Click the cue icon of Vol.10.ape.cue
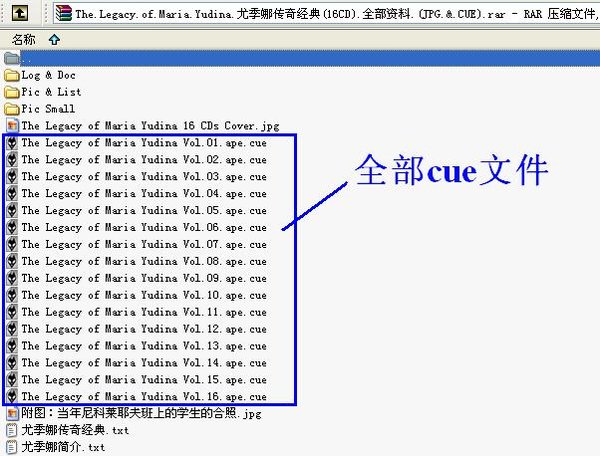Viewport: 600px width, 456px height. [x=12, y=295]
